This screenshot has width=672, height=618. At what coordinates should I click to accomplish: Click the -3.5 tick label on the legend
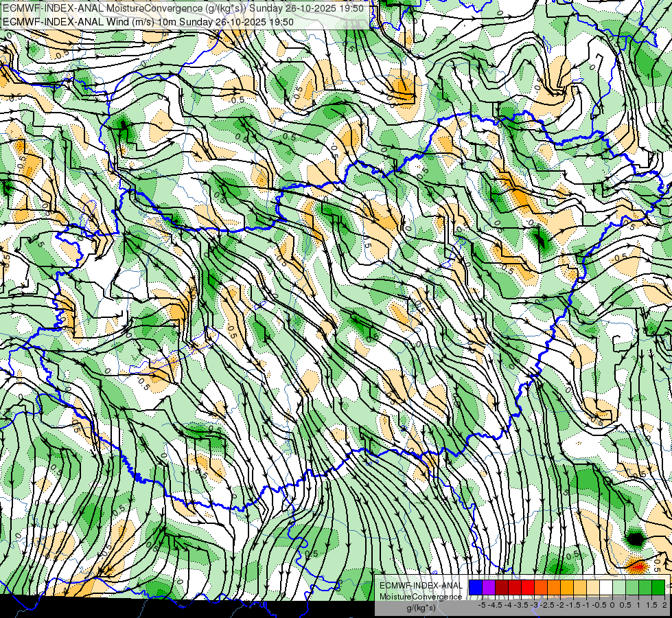(x=522, y=605)
